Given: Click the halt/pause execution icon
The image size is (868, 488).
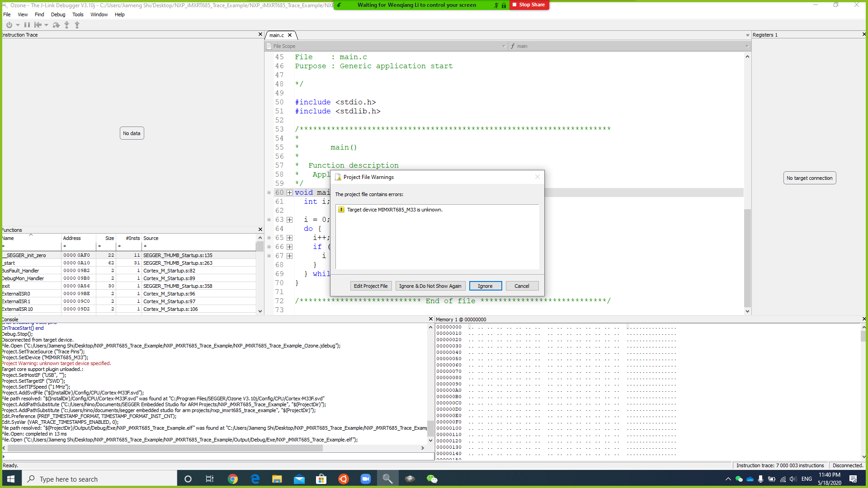Looking at the screenshot, I should 27,25.
